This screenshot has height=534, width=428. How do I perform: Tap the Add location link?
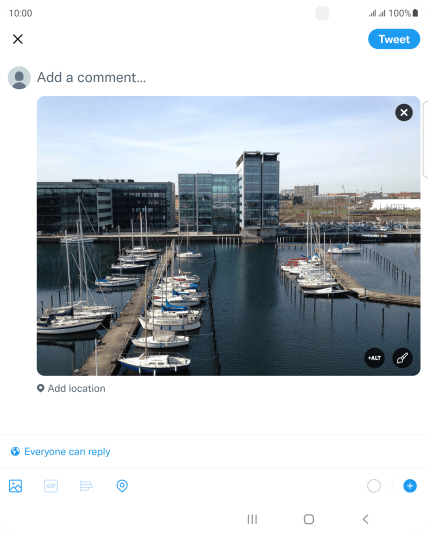77,389
